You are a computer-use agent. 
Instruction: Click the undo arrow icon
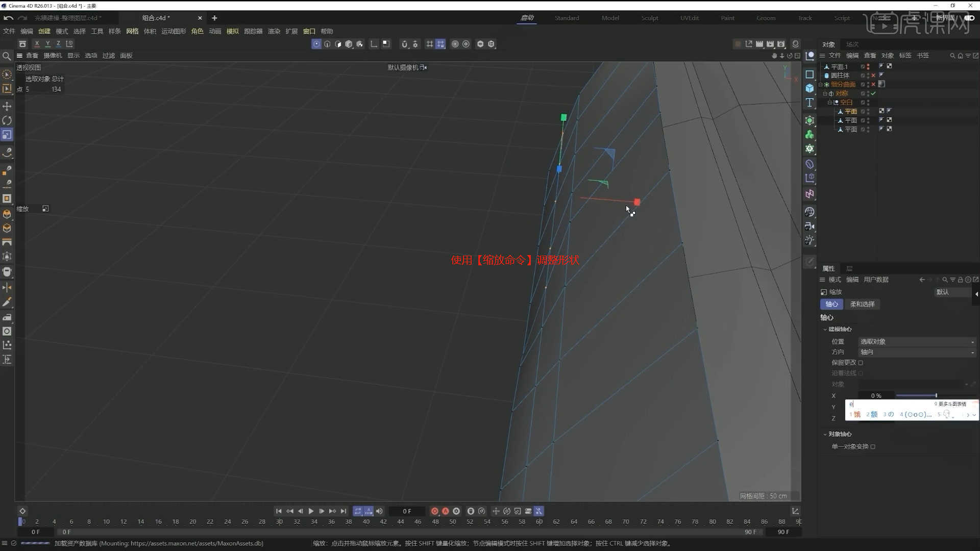[8, 18]
